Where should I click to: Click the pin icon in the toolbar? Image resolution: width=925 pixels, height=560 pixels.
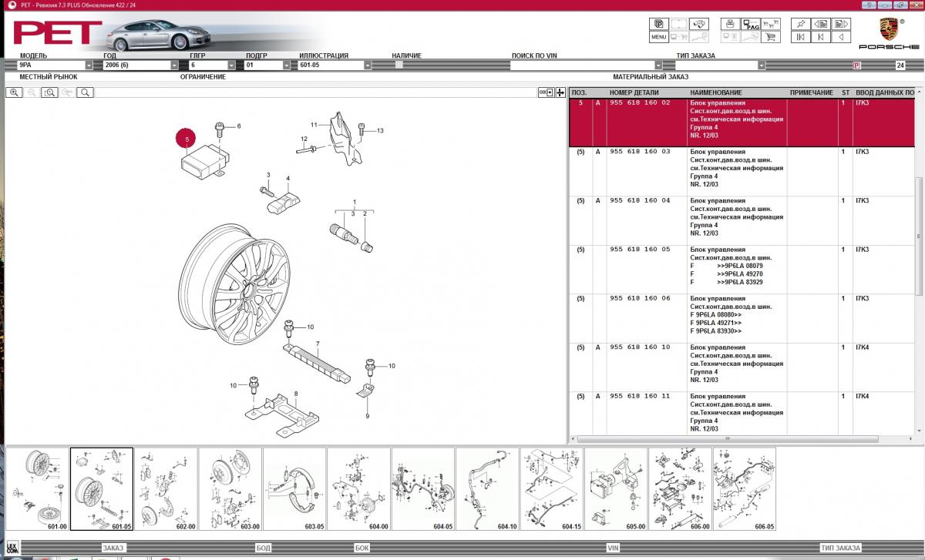(801, 24)
